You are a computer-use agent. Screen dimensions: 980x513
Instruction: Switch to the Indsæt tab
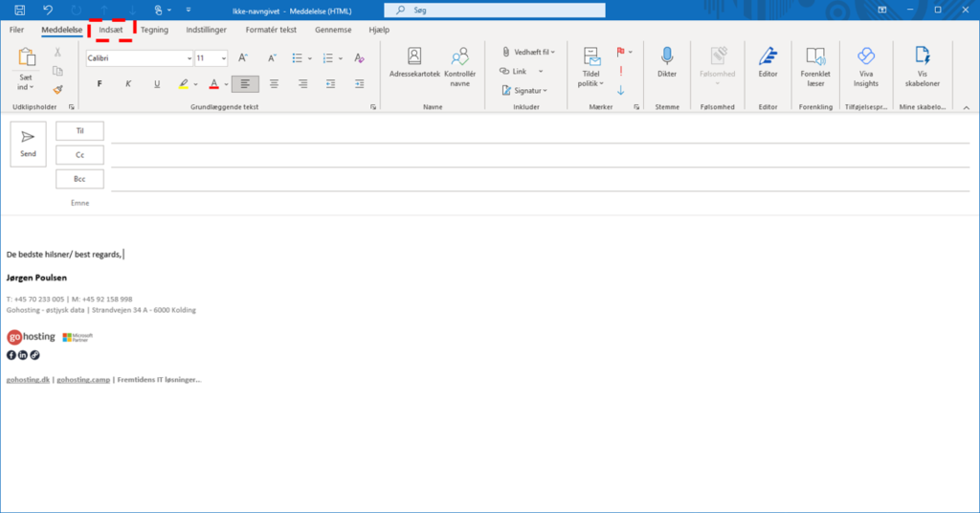[110, 30]
